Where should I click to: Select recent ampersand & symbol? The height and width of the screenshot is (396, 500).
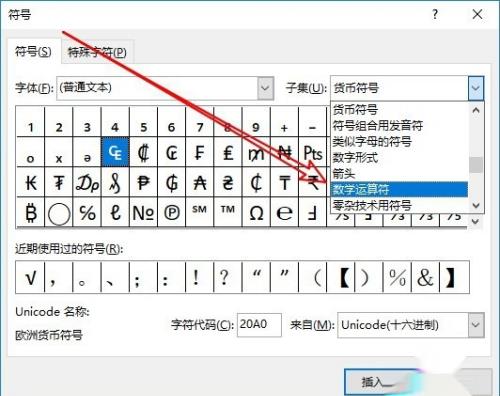coord(426,277)
